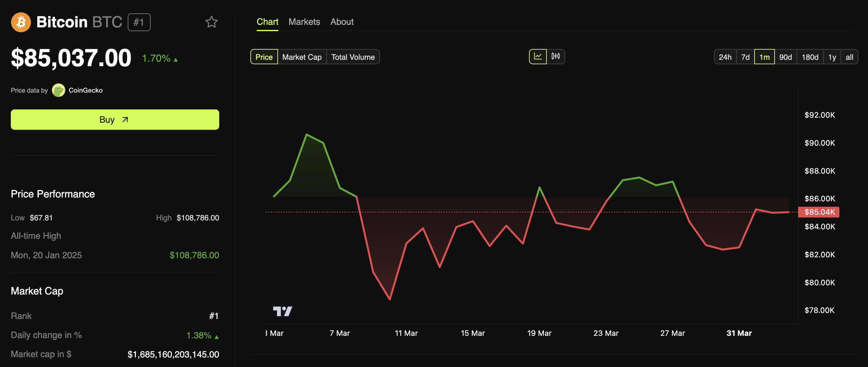
Task: Click the CoinGecko link text
Action: (x=85, y=90)
